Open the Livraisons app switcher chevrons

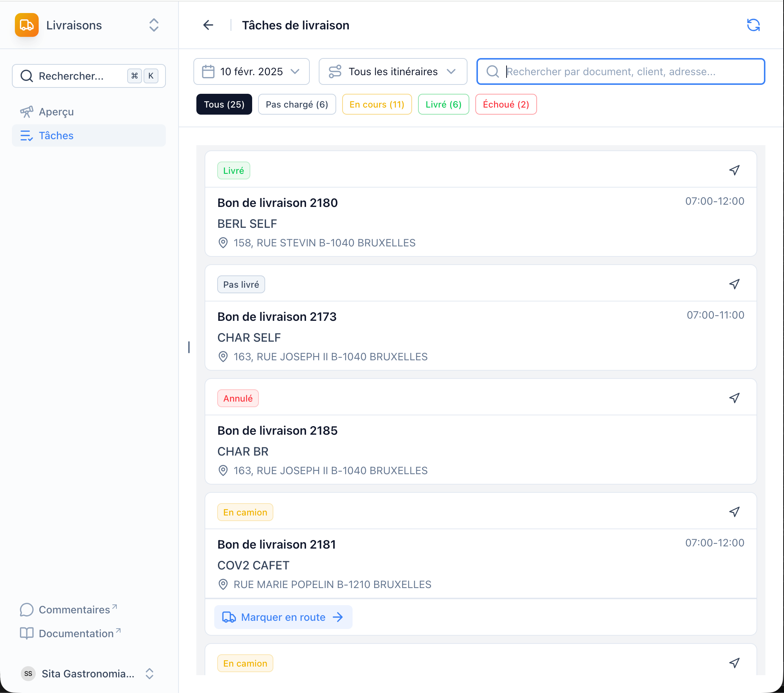tap(154, 25)
